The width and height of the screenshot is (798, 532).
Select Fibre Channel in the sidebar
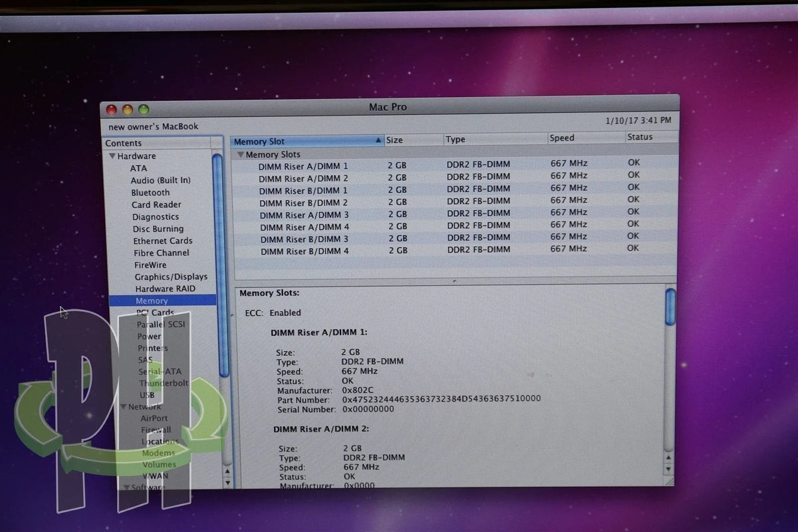[162, 253]
